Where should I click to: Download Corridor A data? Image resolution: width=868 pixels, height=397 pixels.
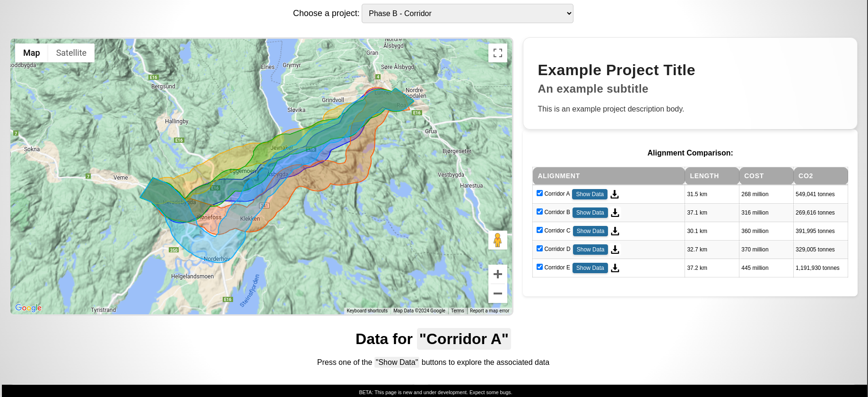(x=615, y=194)
